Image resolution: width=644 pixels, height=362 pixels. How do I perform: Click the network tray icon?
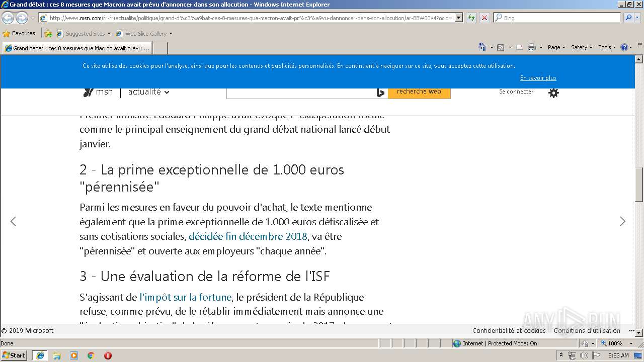click(x=572, y=355)
